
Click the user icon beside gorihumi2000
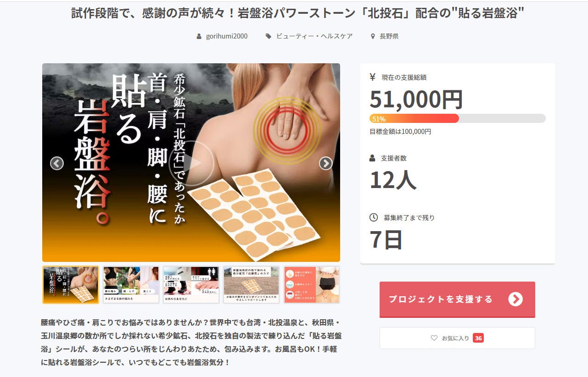(x=199, y=36)
